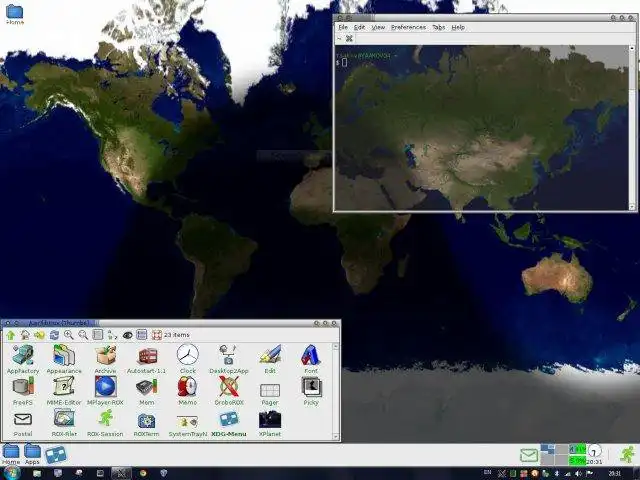Click the green memory usage applet
640x480 pixels.
[577, 455]
